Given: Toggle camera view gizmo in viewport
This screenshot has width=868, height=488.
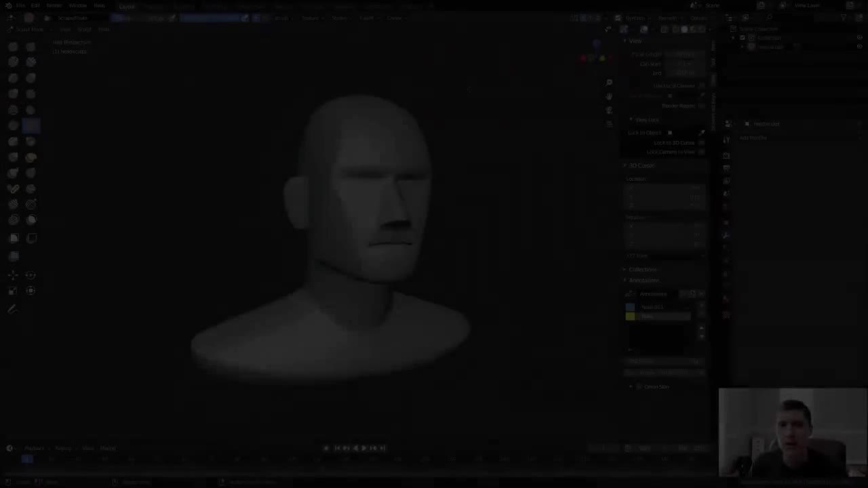Looking at the screenshot, I should pyautogui.click(x=609, y=110).
